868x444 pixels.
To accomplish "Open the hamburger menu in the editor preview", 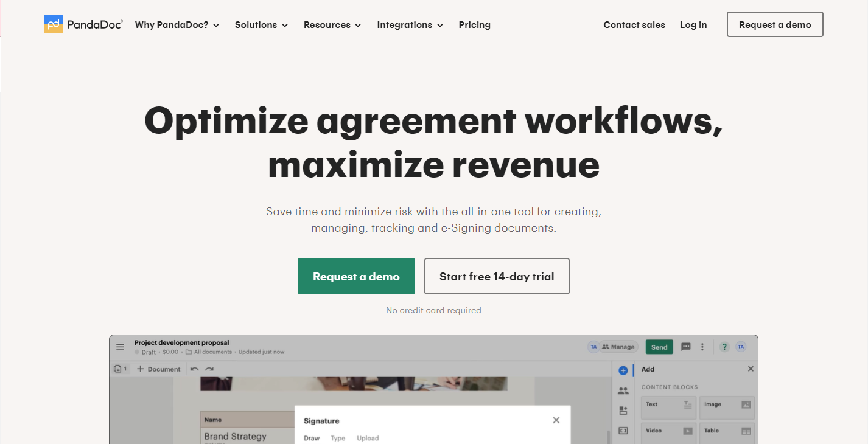I will coord(121,347).
